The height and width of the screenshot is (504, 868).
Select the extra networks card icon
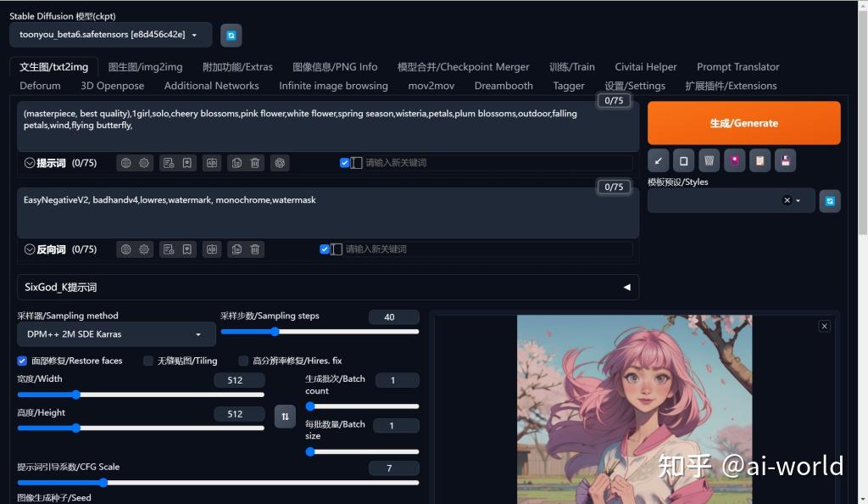point(733,160)
